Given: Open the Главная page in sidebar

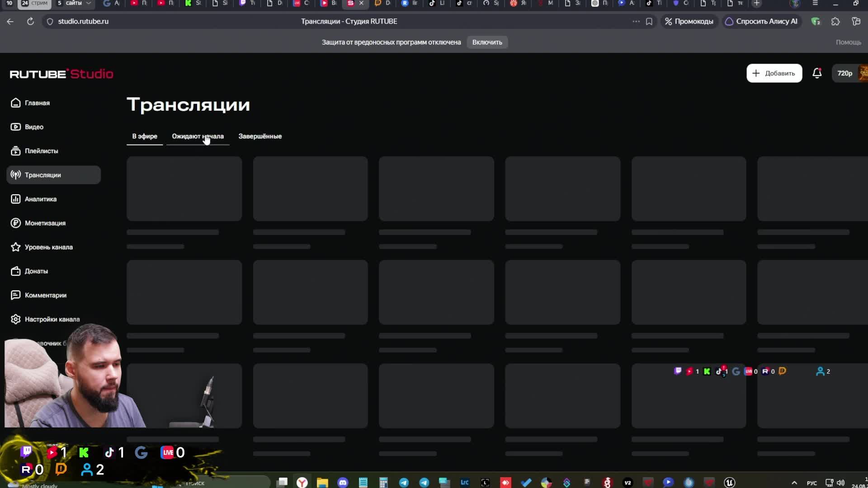Looking at the screenshot, I should 30,103.
